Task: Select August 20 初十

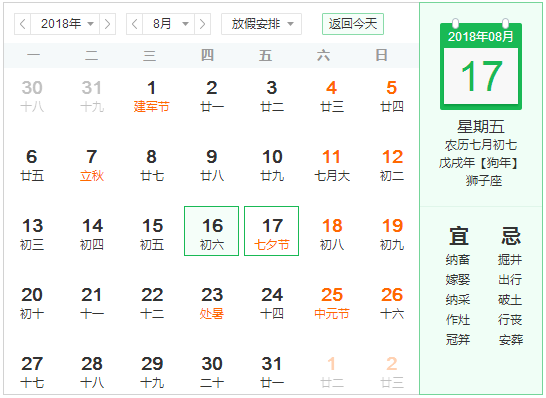Action: tap(32, 303)
